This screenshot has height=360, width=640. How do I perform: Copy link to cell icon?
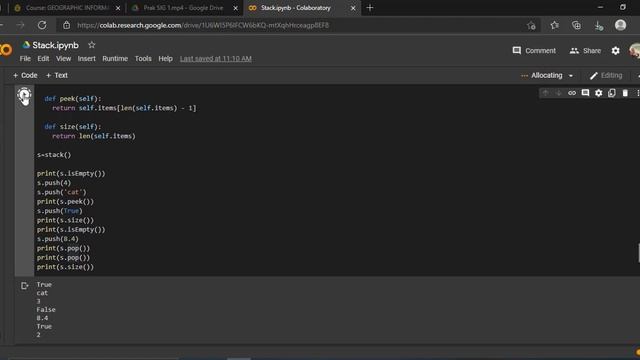click(572, 93)
